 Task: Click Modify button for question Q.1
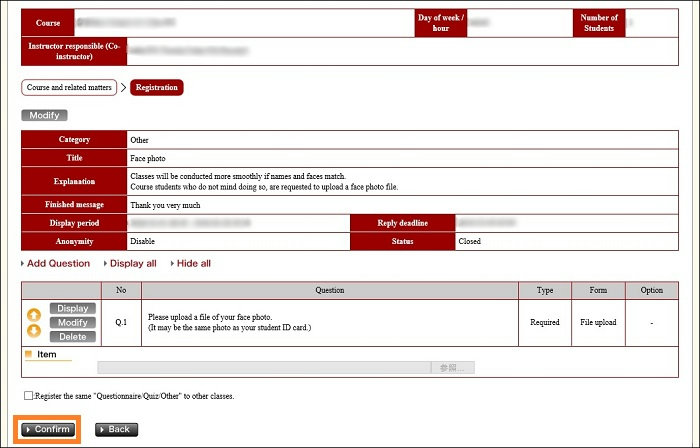73,323
